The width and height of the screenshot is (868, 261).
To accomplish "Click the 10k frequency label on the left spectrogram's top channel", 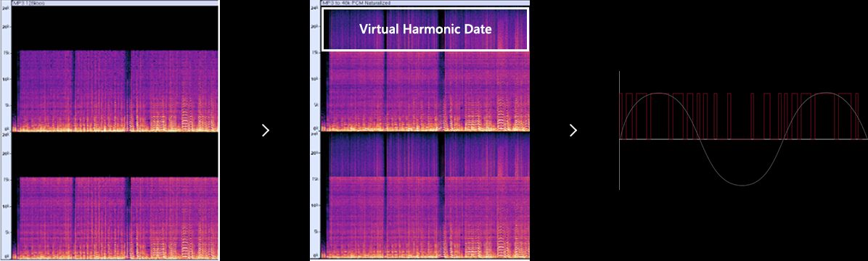I will click(x=6, y=78).
